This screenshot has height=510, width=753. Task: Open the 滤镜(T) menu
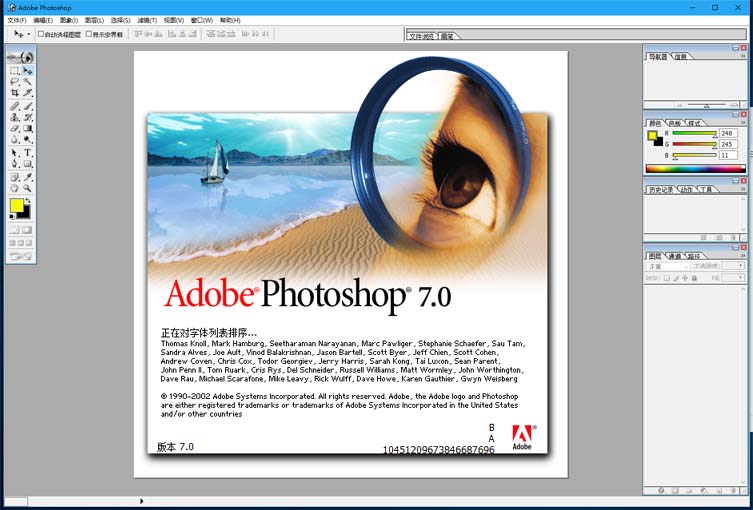[147, 20]
